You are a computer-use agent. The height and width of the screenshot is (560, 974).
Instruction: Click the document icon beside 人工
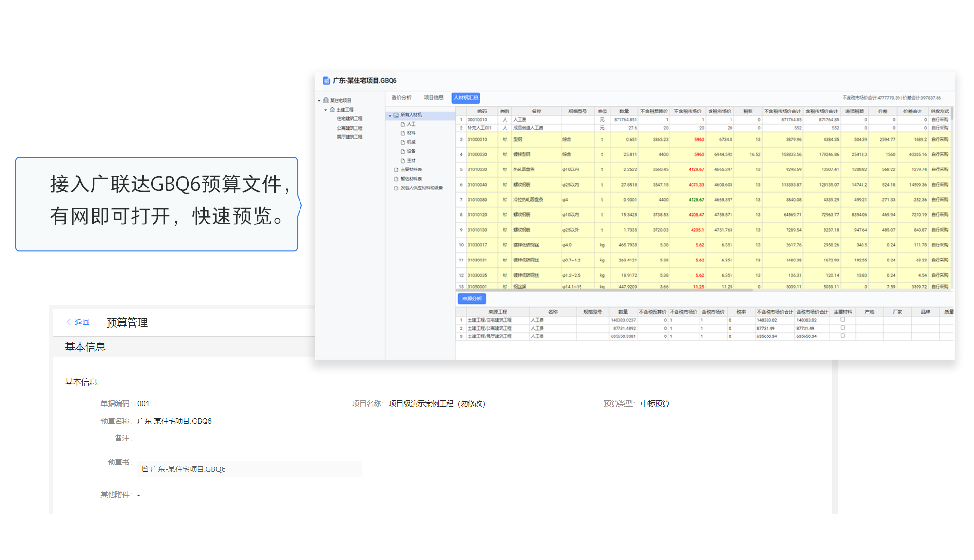403,125
